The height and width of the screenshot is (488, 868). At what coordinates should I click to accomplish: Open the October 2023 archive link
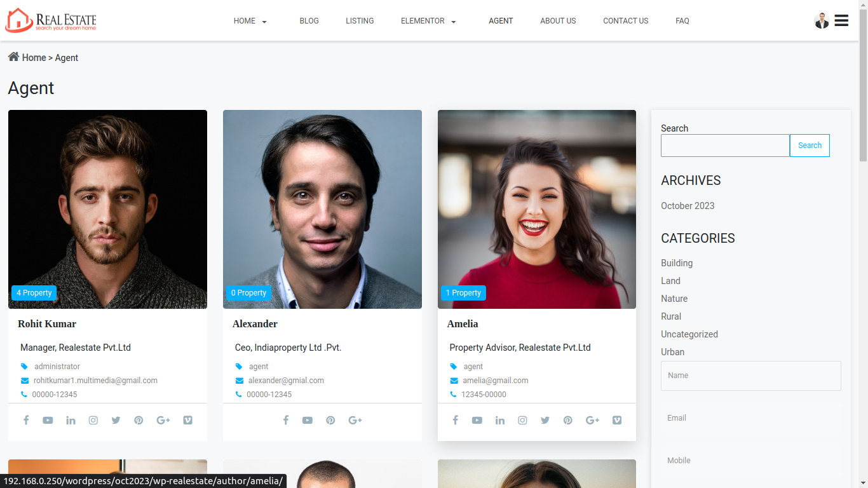[x=688, y=206]
